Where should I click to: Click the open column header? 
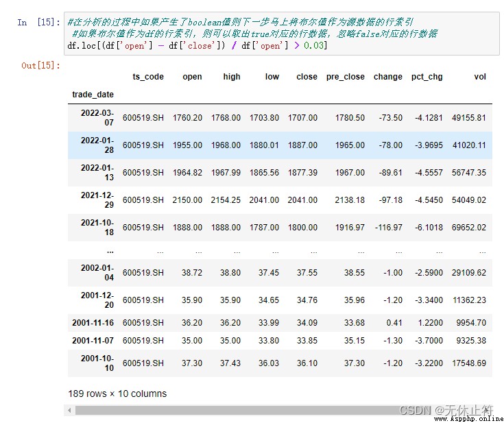[192, 77]
